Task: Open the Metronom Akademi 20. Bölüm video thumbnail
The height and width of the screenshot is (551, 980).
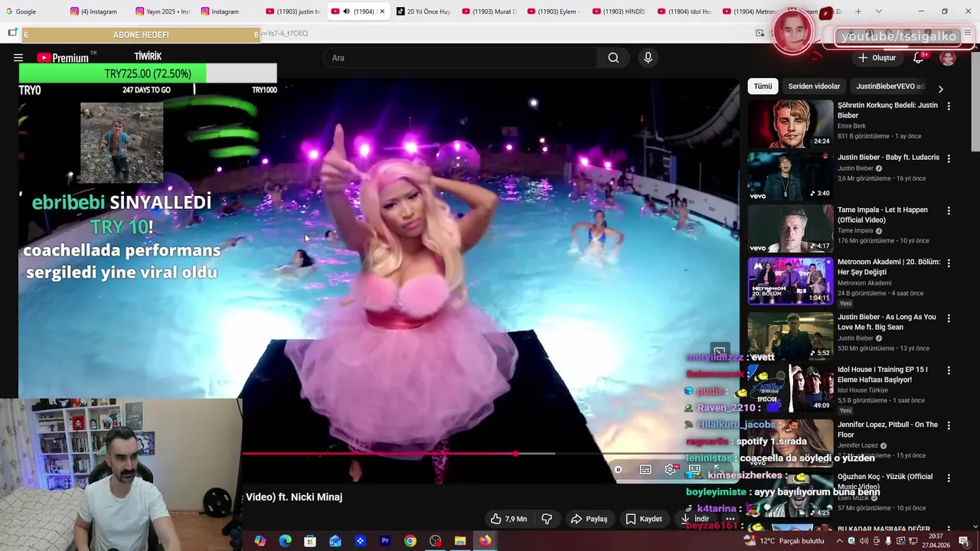Action: tap(790, 281)
